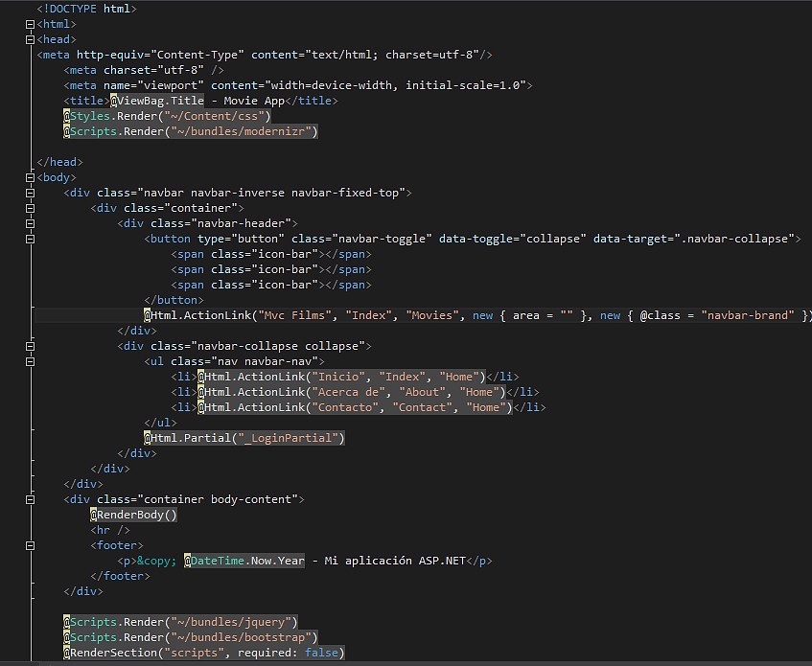Click the "~/Content/css" string
The height and width of the screenshot is (666, 812).
(215, 117)
